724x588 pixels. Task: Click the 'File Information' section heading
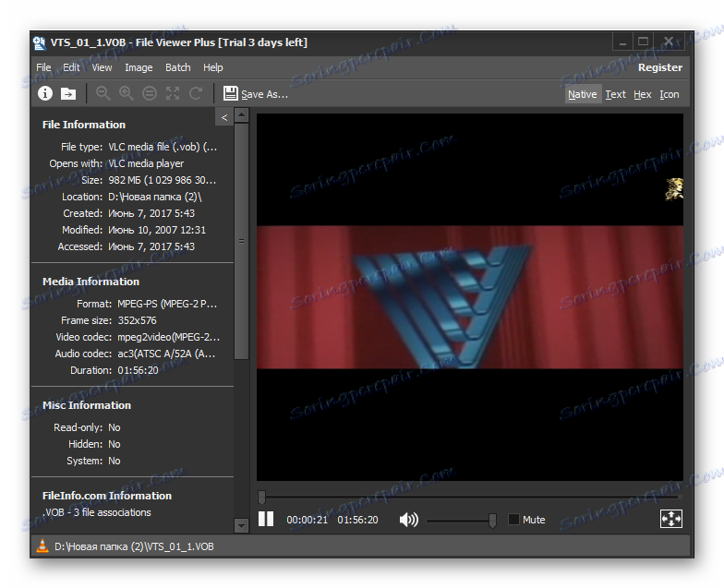click(x=83, y=125)
